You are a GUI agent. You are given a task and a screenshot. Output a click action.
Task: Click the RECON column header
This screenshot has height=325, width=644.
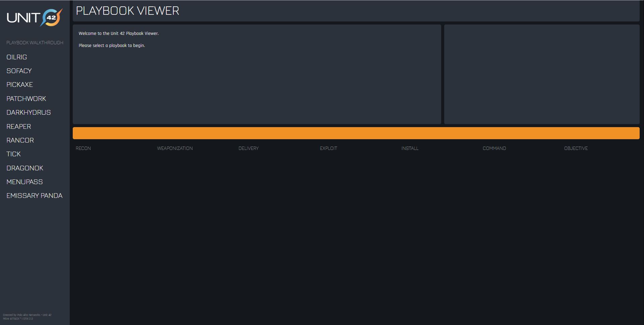[x=83, y=148]
